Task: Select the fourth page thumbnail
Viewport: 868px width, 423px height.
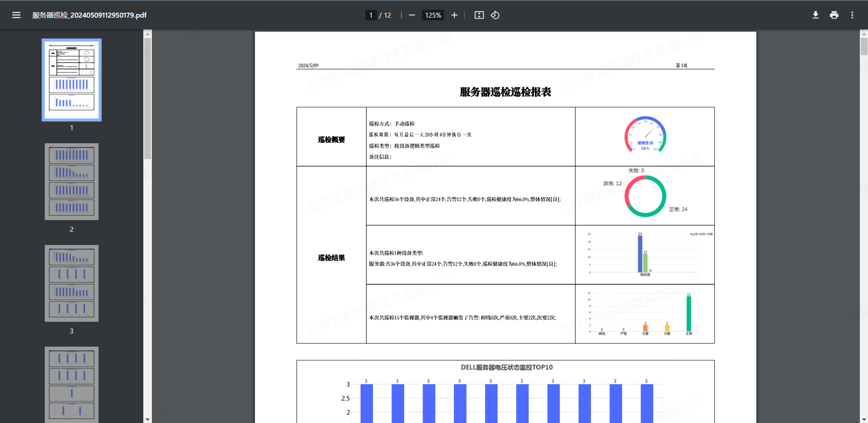Action: coord(71,384)
